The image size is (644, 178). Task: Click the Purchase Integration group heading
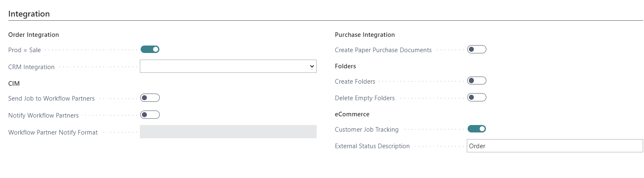point(365,35)
